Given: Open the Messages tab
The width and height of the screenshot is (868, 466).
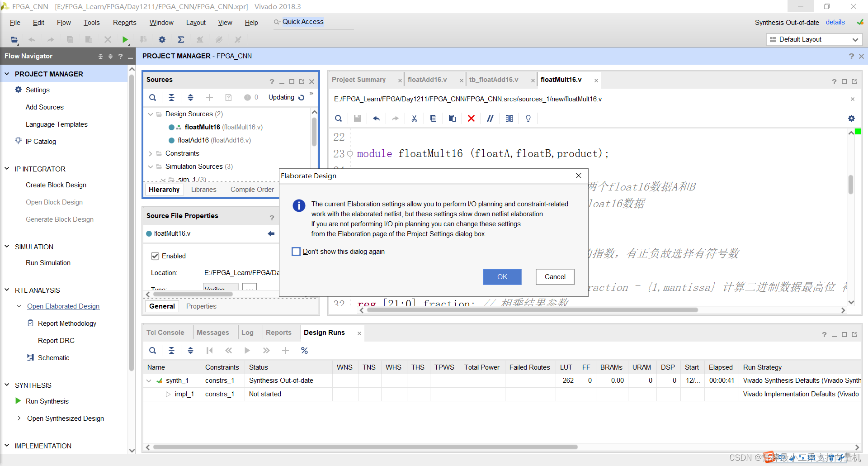Looking at the screenshot, I should (212, 333).
